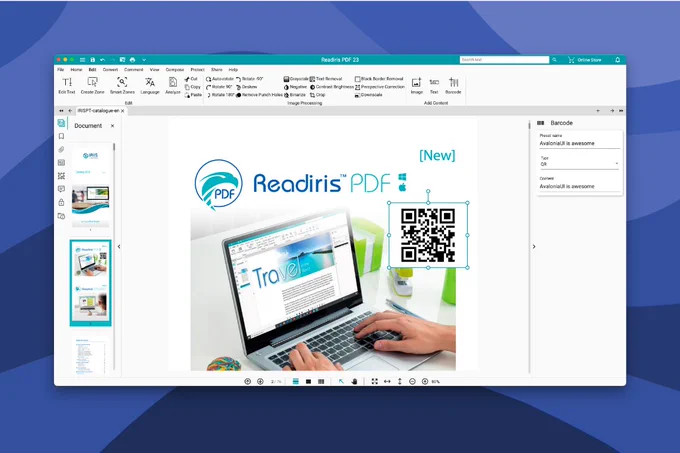Apply the Grayscale image filter
The image size is (680, 453).
click(x=296, y=79)
